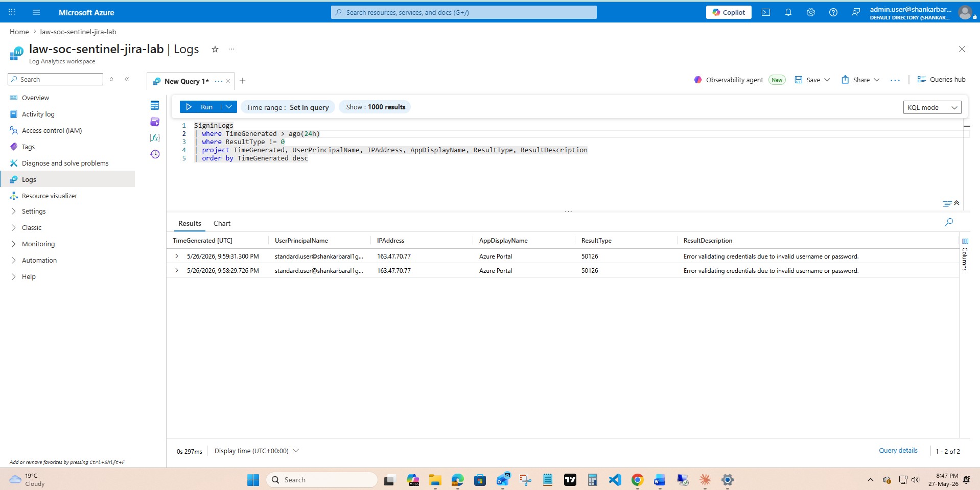Open the Tables panel icon
Viewport: 980px width, 490px height.
155,105
